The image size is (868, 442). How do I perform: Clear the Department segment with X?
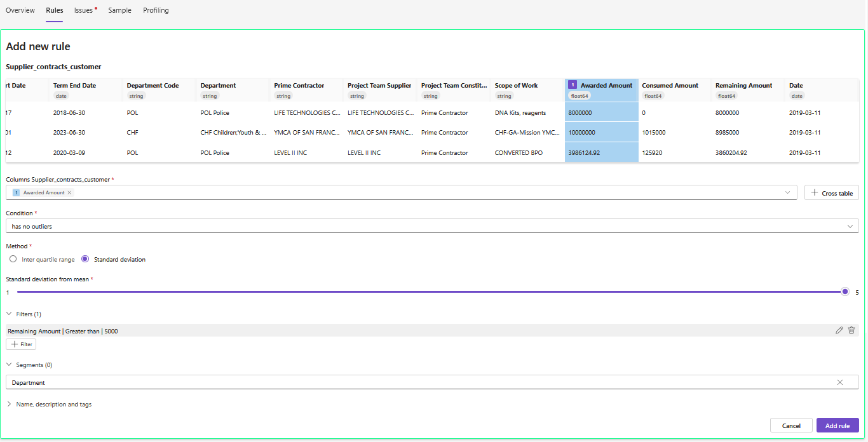[840, 382]
